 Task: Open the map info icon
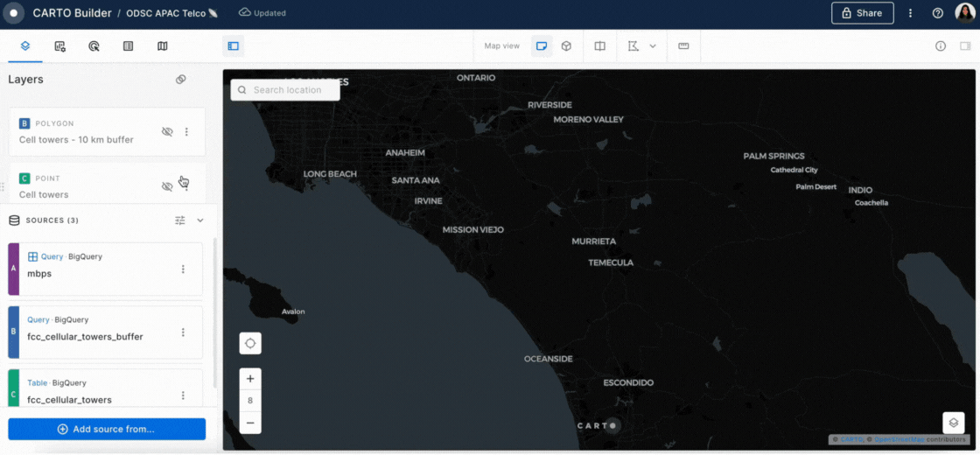point(940,45)
